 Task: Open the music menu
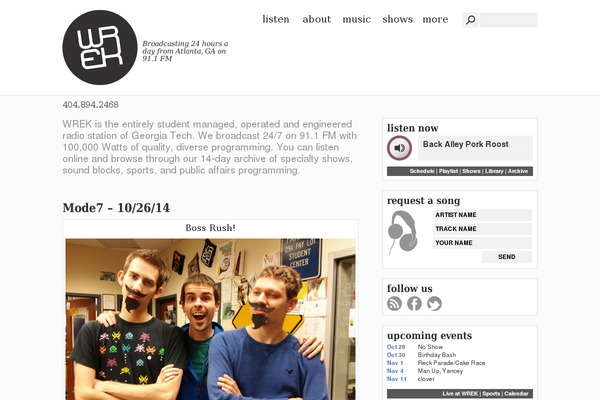click(357, 19)
